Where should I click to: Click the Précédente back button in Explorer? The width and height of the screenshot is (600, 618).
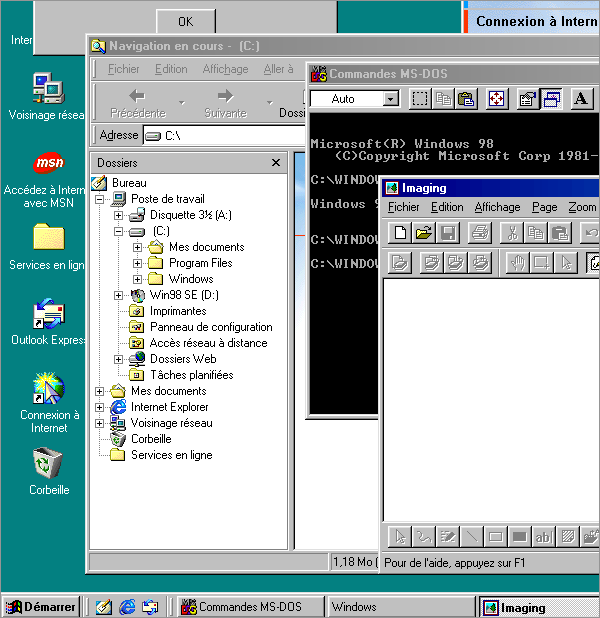pos(138,103)
